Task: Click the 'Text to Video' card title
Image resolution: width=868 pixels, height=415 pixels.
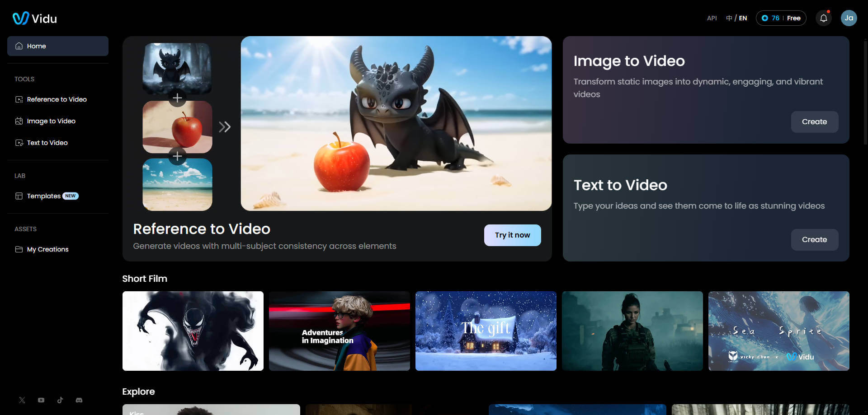Action: (620, 185)
